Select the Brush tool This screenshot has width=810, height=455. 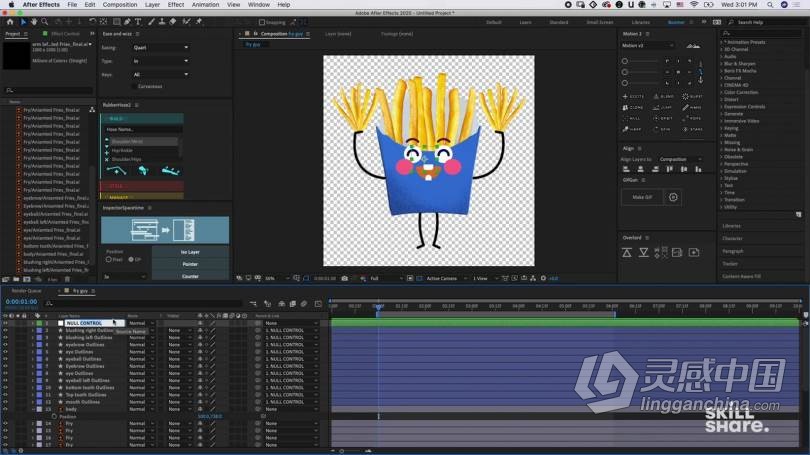(x=151, y=22)
